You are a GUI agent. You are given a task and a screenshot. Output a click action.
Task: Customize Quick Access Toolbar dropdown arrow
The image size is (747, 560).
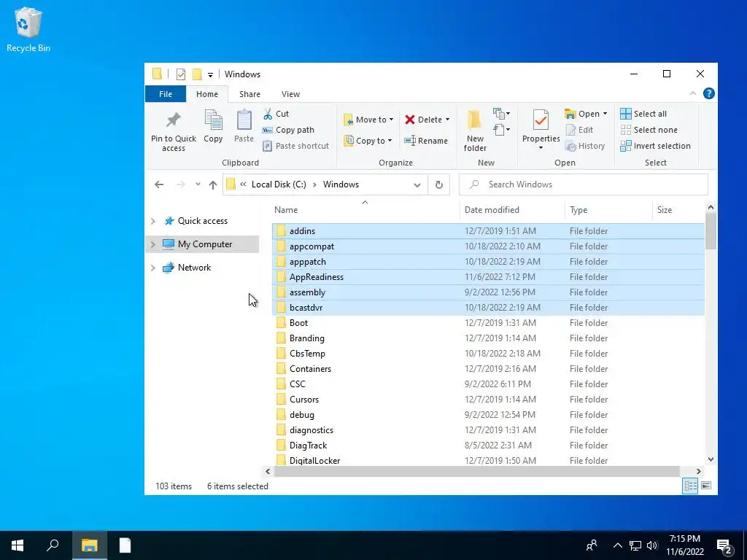coord(210,75)
